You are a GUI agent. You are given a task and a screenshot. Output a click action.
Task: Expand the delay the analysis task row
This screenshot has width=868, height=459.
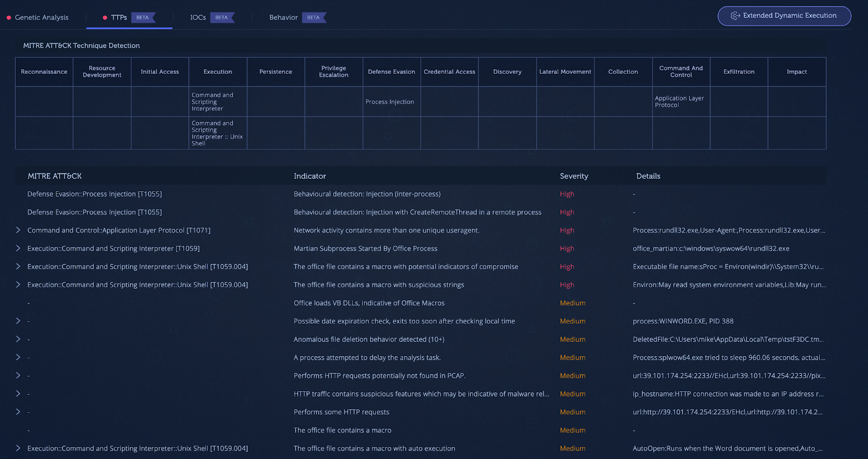pyautogui.click(x=18, y=357)
